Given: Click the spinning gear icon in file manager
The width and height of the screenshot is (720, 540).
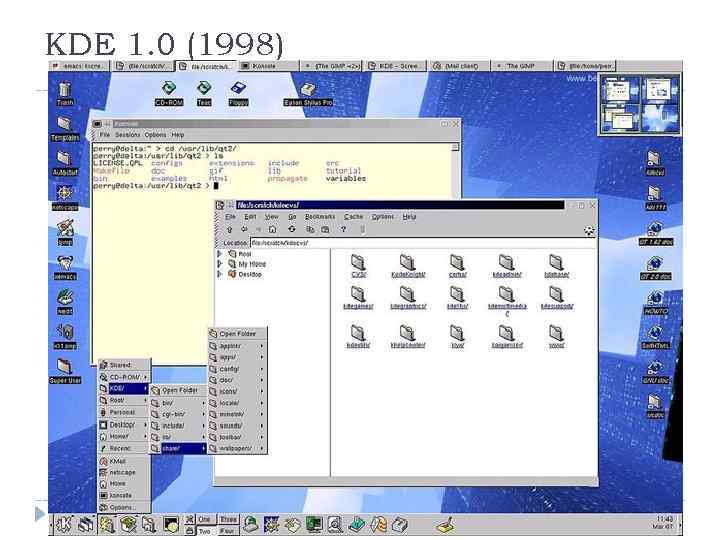Looking at the screenshot, I should click(x=589, y=231).
